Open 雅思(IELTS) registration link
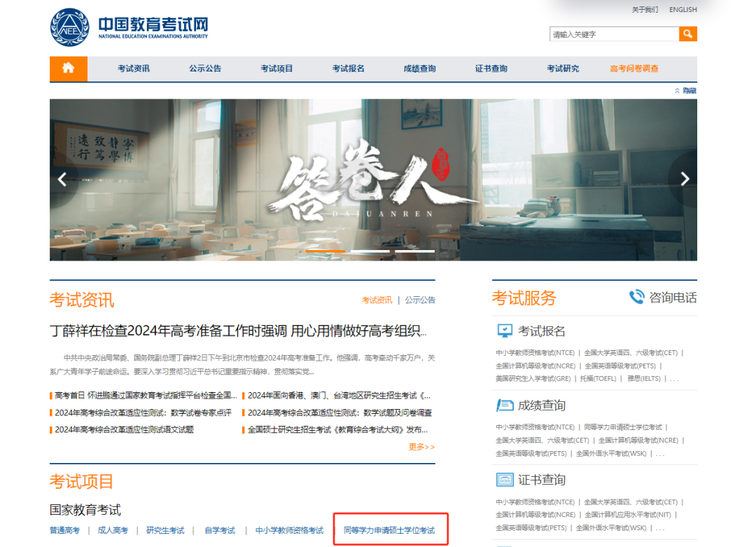 (644, 379)
